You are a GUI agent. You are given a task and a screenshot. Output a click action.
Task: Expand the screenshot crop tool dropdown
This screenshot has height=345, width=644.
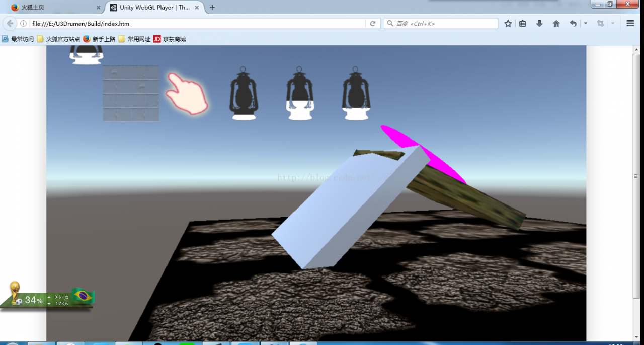pyautogui.click(x=613, y=24)
